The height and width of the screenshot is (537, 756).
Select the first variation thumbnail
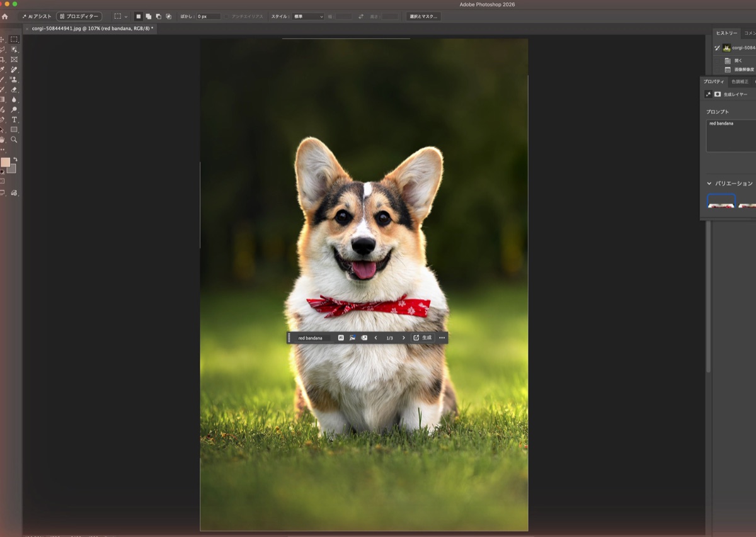coord(721,201)
